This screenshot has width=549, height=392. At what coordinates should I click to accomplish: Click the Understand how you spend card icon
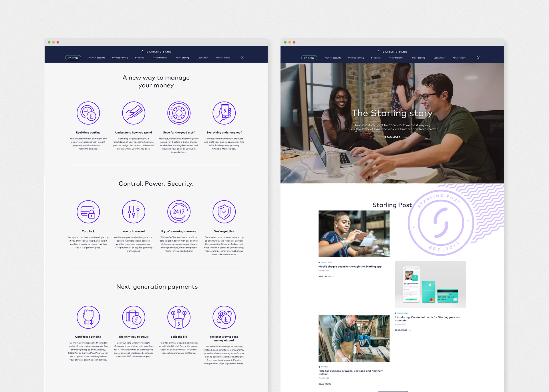click(x=134, y=113)
